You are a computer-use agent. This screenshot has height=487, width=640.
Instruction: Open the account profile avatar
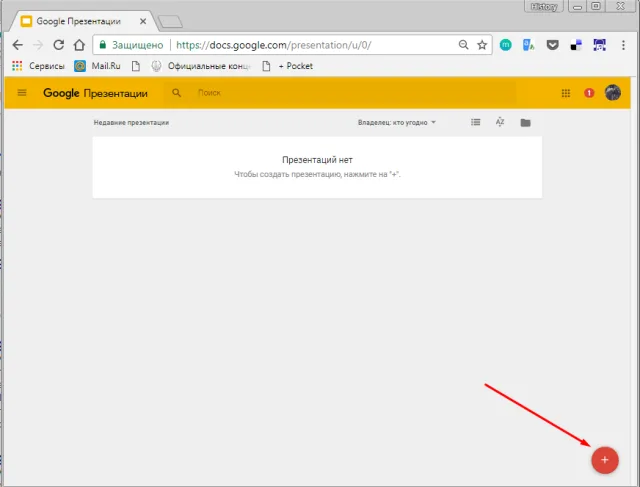coord(613,93)
